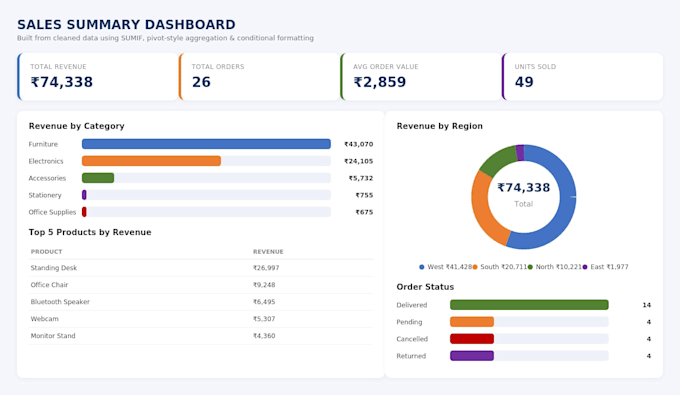
Task: Click the Cancelled status label
Action: coord(412,339)
